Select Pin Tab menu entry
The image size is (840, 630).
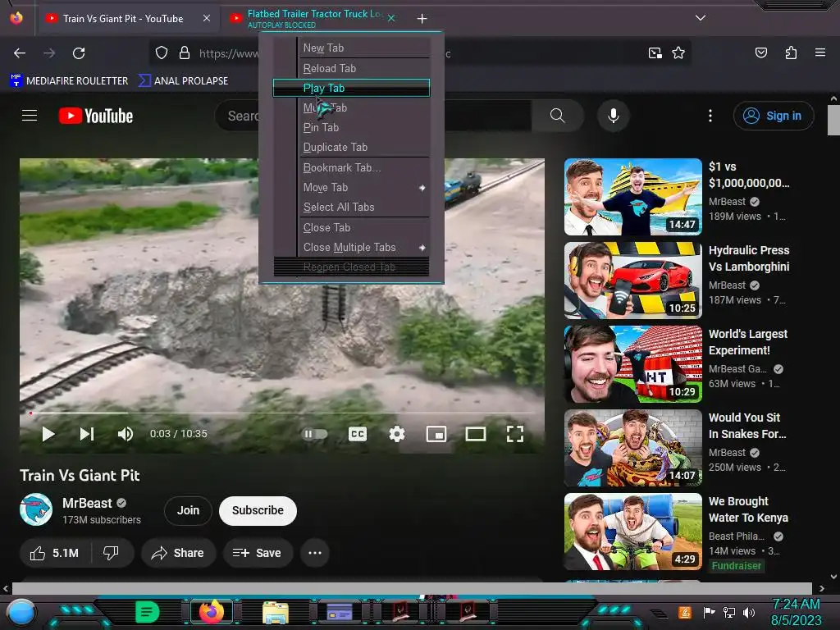[x=351, y=127]
